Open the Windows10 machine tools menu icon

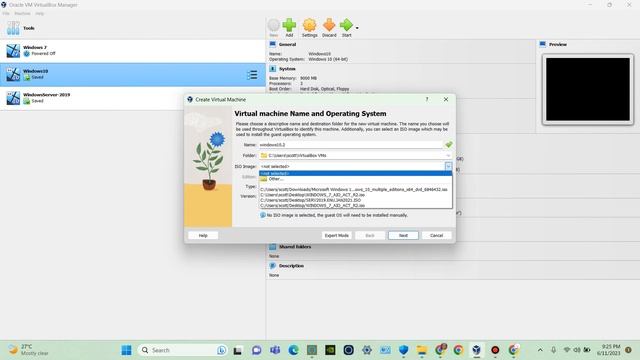(252, 75)
